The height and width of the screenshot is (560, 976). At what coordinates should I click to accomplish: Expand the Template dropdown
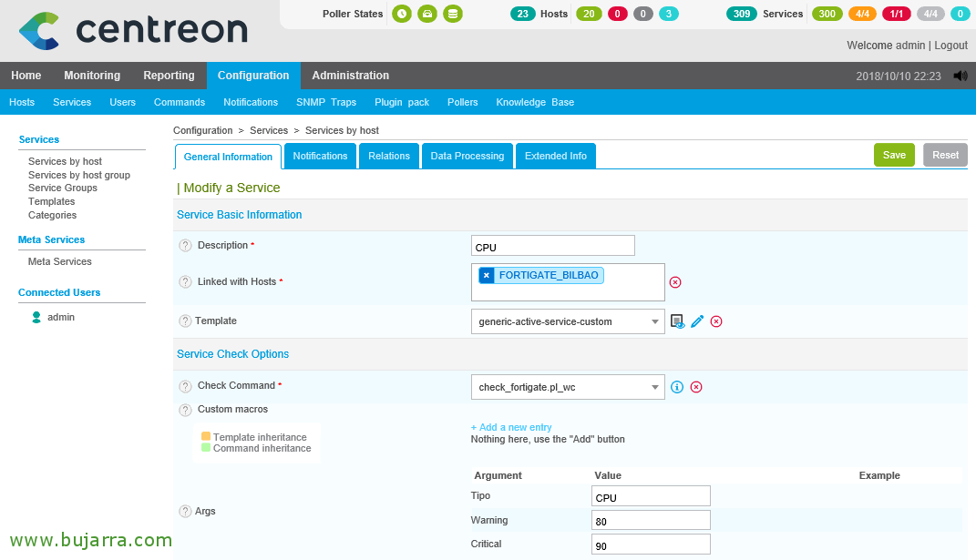tap(655, 321)
